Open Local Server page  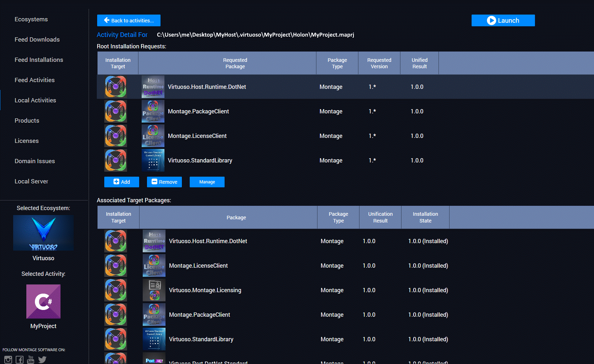31,181
